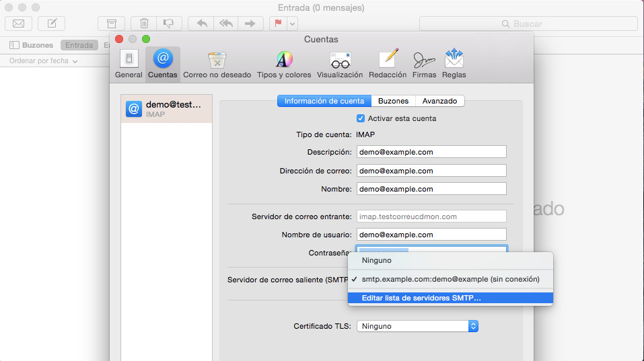Choose smtp.example.com:demo@example server option
This screenshot has width=644, height=361.
pyautogui.click(x=450, y=279)
